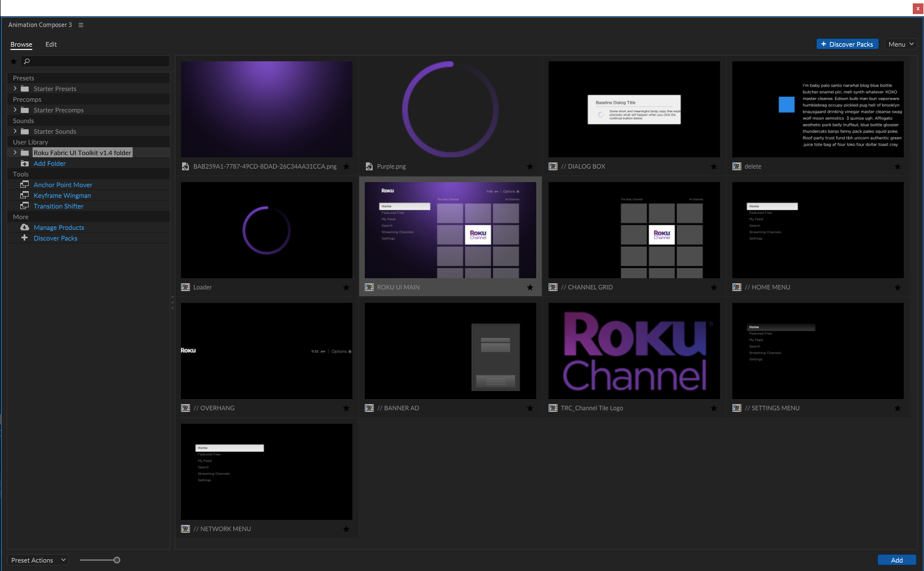Favorite the OVERHANG item star

click(346, 408)
